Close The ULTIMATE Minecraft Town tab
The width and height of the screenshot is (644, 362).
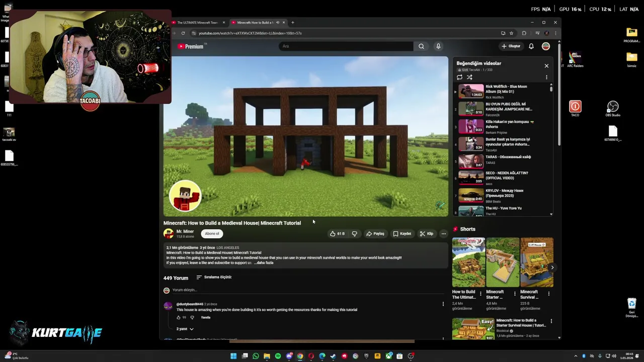pos(224,23)
